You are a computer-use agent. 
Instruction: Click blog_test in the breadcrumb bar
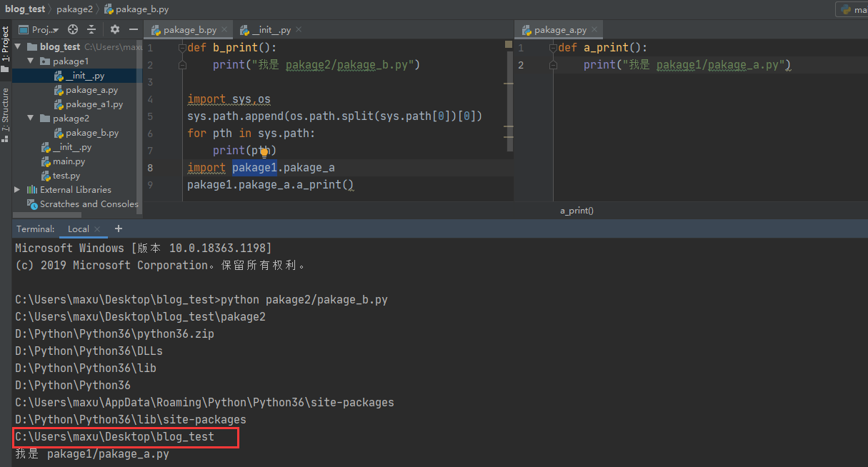25,9
